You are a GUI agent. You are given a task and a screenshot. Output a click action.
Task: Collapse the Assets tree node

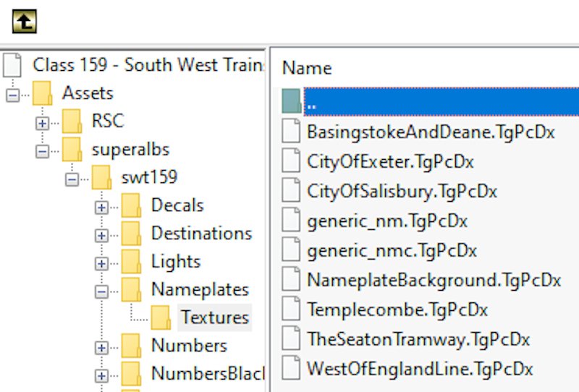13,95
